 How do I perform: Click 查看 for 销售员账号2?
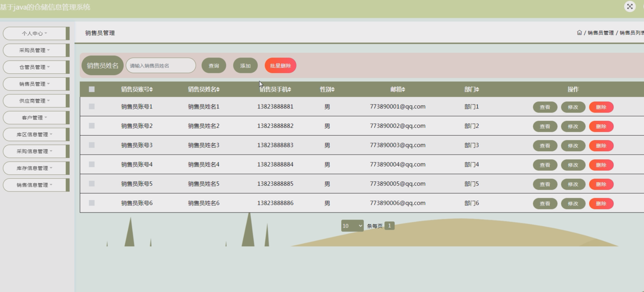(x=545, y=126)
